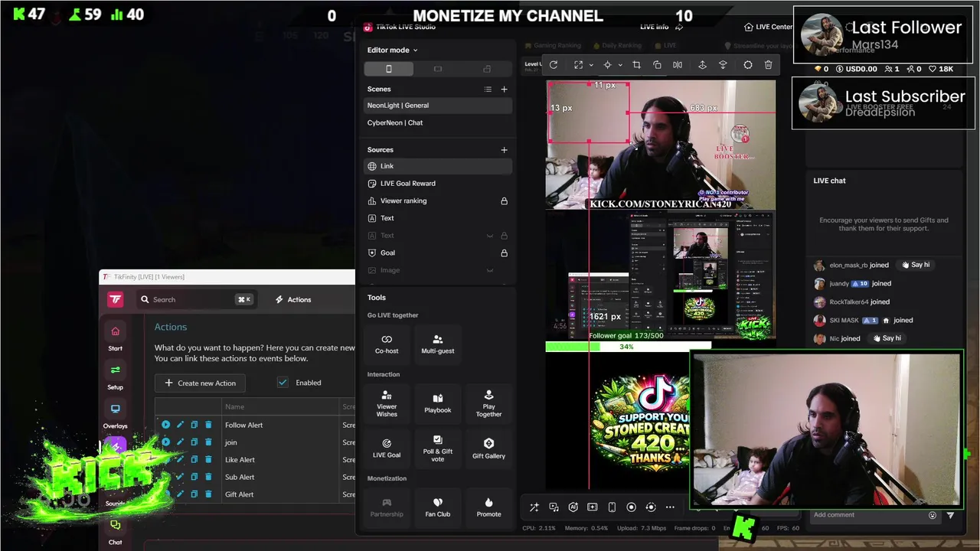The height and width of the screenshot is (551, 980).
Task: Open TikFinity Start sidebar item
Action: pyautogui.click(x=115, y=338)
